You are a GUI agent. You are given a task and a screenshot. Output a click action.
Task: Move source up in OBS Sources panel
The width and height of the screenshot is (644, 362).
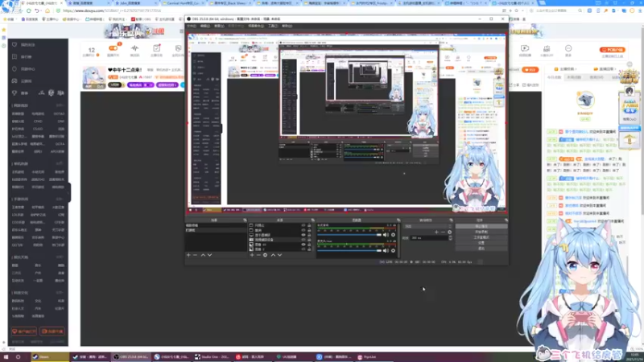[x=273, y=255]
